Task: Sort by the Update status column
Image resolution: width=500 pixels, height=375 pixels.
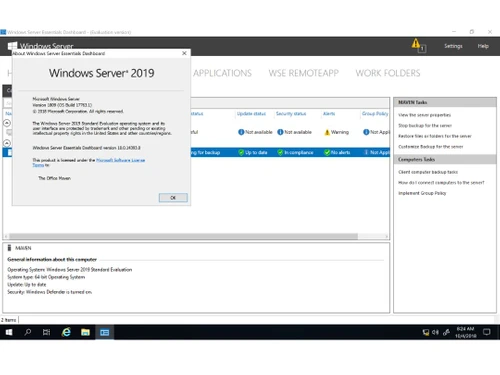Action: coord(251,114)
